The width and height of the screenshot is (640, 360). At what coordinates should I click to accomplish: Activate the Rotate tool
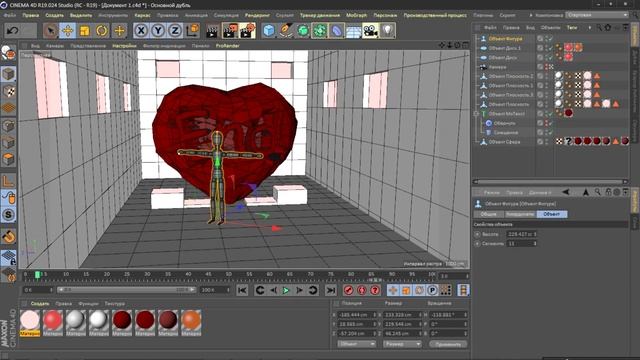(x=102, y=31)
